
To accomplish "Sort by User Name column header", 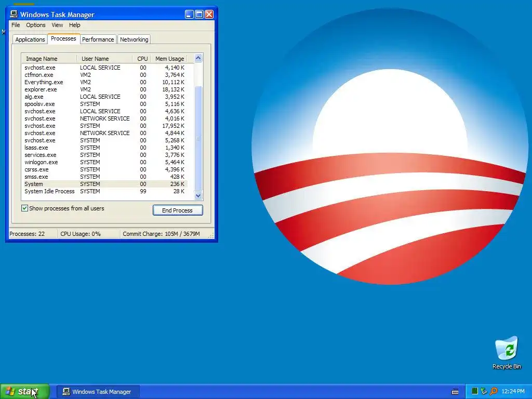I will (104, 59).
